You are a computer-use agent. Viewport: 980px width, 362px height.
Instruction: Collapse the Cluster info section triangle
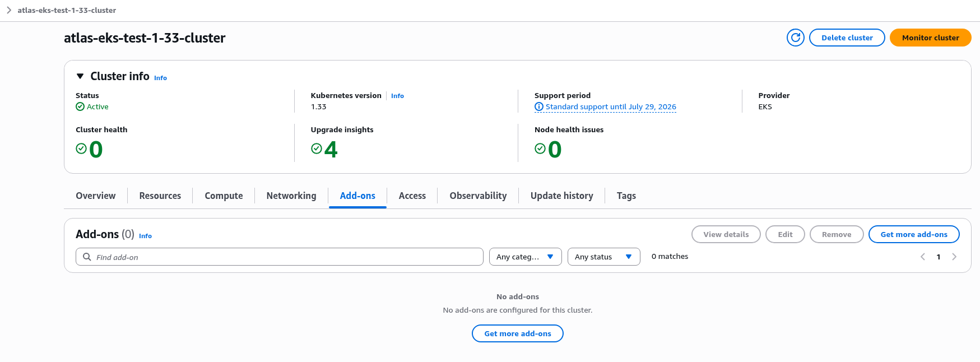(x=80, y=76)
